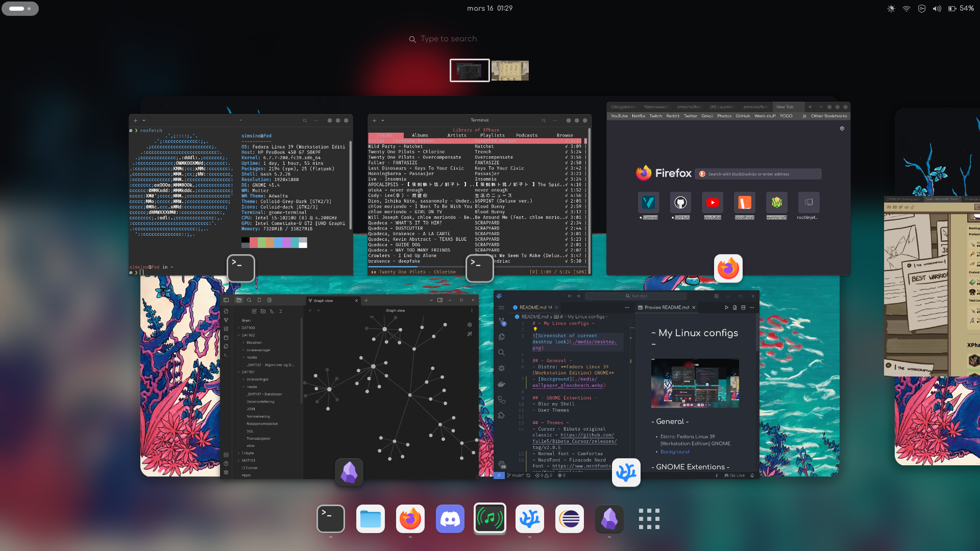Screen dimensions: 980x551
Task: Click the GitHub shortcut tile in Firefox
Action: click(680, 203)
